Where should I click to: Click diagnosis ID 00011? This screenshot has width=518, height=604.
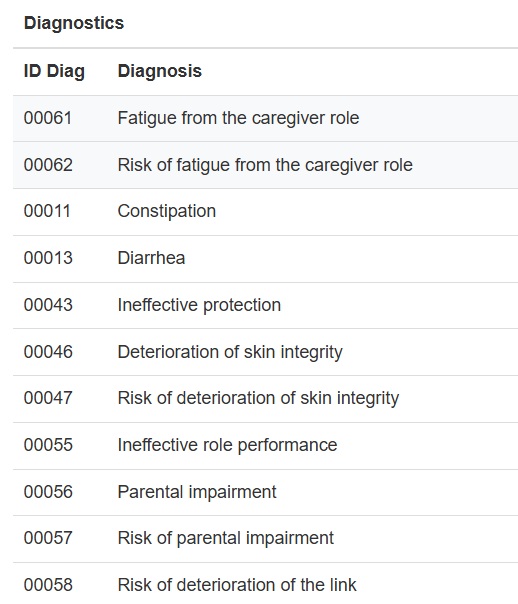47,211
